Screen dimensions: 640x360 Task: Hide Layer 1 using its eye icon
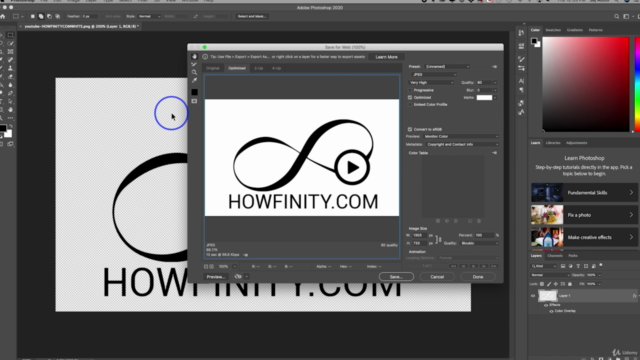tap(533, 296)
